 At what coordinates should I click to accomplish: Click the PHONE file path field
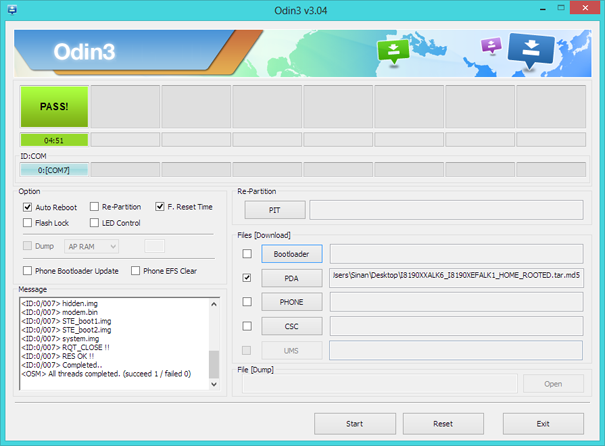(456, 302)
